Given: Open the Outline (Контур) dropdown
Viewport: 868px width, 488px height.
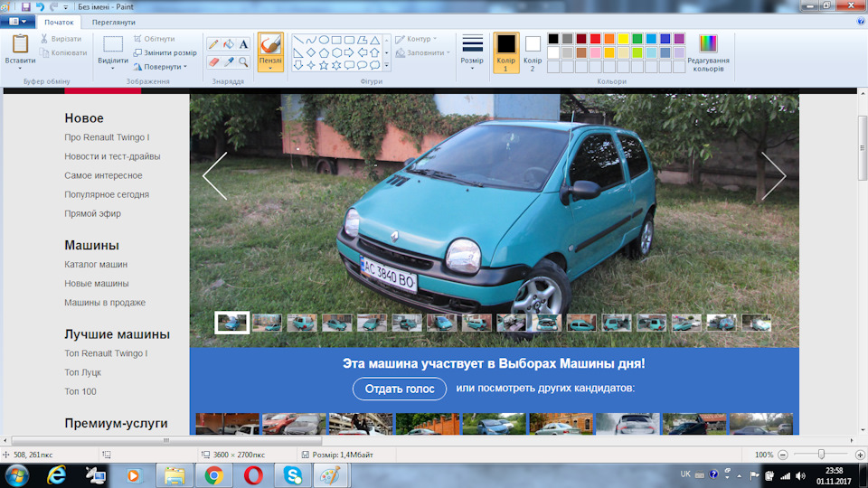Looking at the screenshot, I should [x=416, y=39].
